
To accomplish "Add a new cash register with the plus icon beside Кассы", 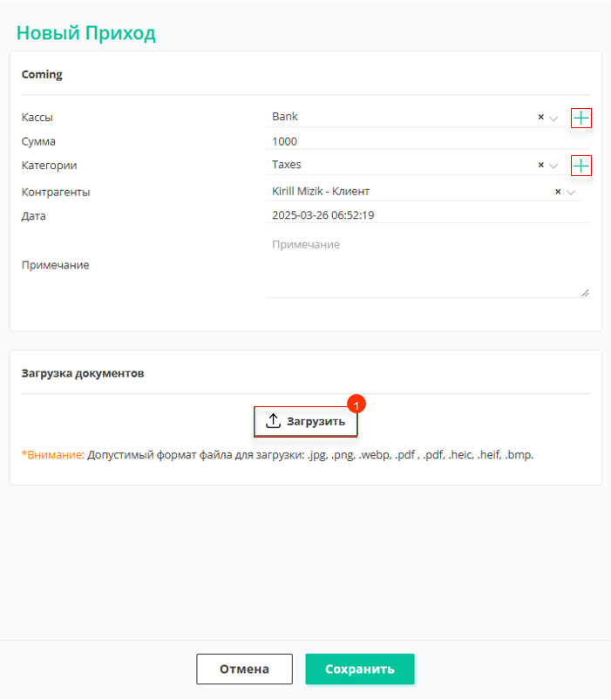I will tap(581, 119).
